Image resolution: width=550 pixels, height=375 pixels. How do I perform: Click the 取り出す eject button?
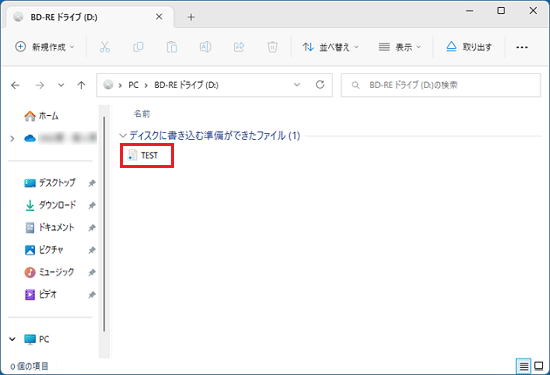coord(469,47)
